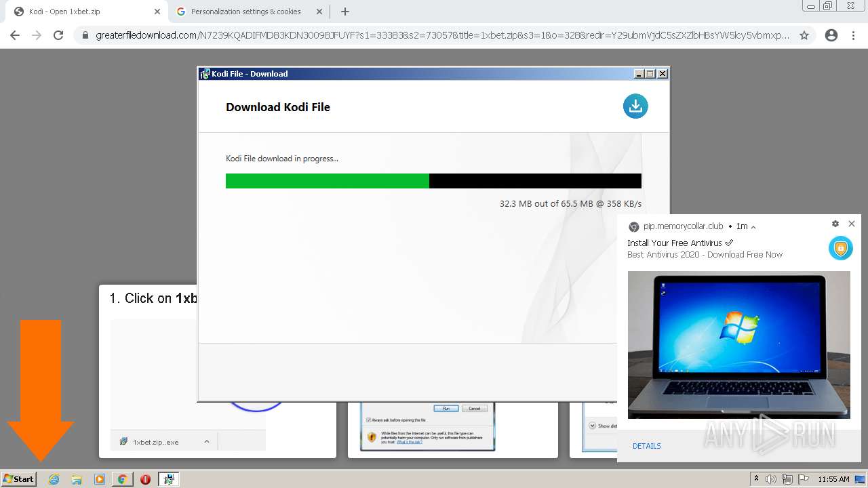Launch Internet Explorer from taskbar
Screen dimensions: 868x488
click(54, 479)
